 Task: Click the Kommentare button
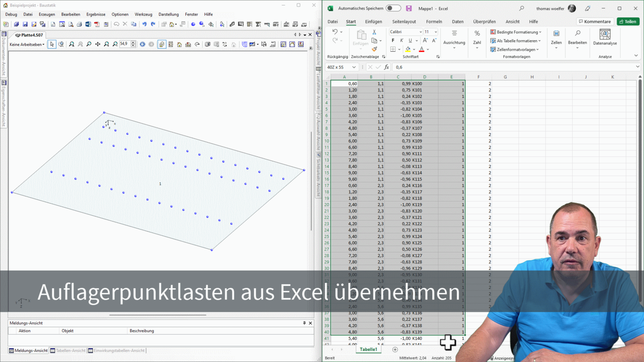(x=595, y=22)
